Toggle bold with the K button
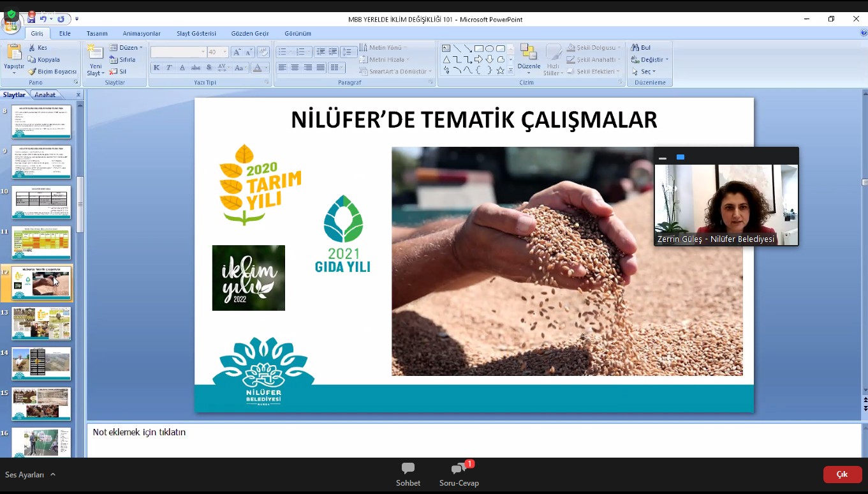Screen dimensions: 868x494 click(156, 68)
